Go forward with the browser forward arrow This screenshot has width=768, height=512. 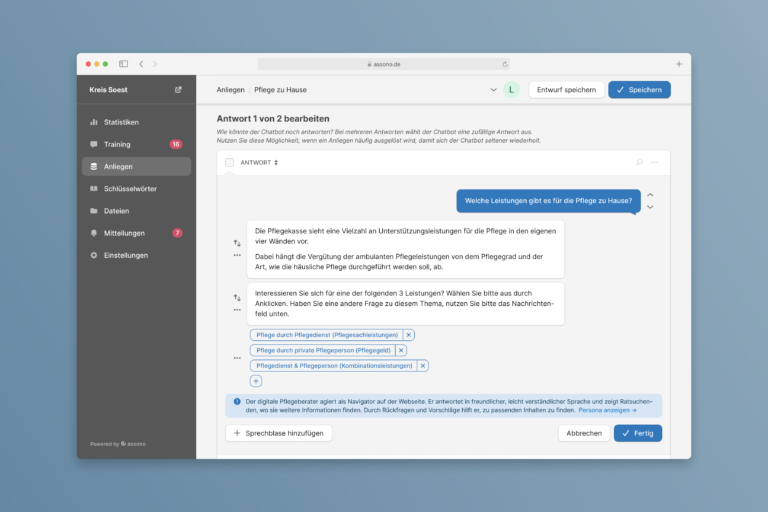point(155,64)
